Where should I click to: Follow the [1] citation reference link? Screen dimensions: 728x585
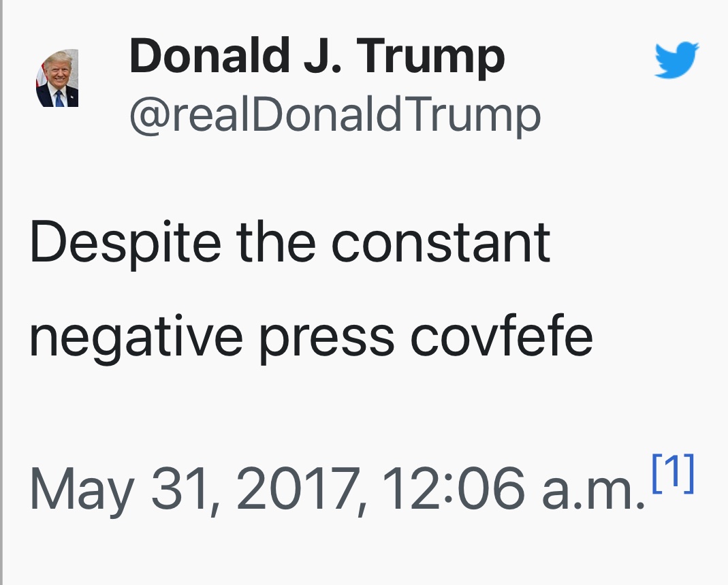(x=673, y=474)
